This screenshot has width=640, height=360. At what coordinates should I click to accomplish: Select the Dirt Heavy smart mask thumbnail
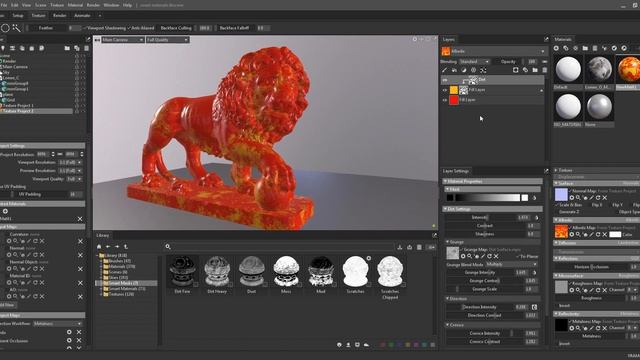[x=217, y=271]
